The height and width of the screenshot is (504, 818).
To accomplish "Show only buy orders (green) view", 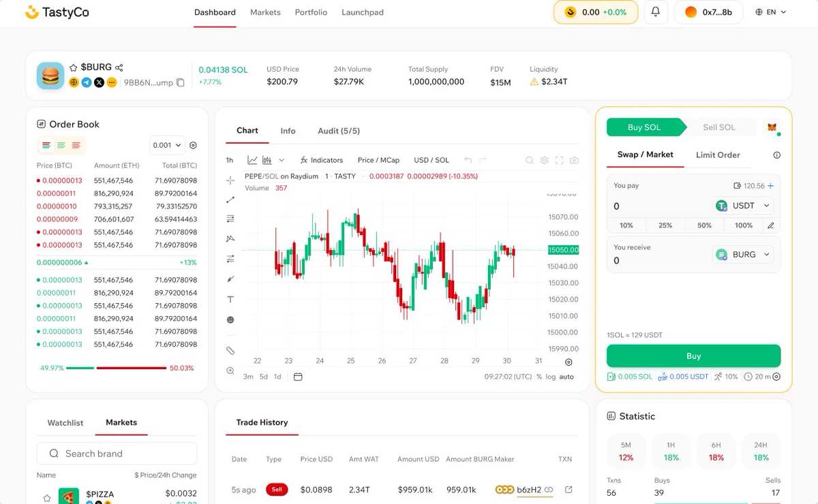I will tap(61, 145).
